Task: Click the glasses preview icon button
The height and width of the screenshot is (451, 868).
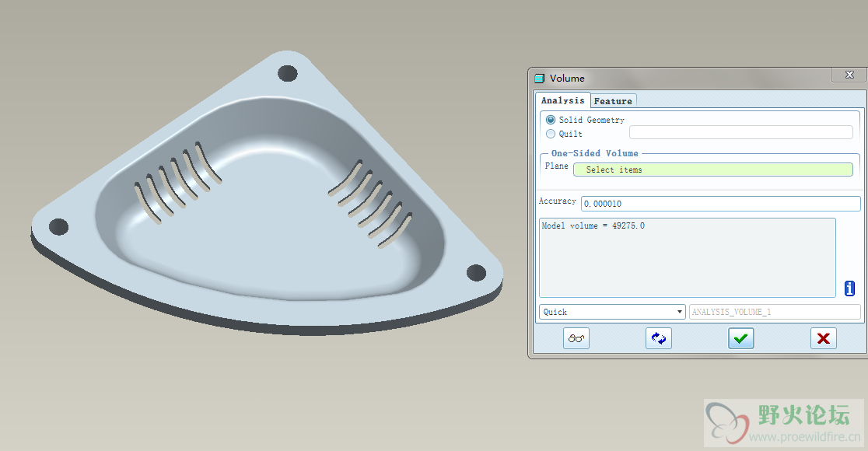Action: pos(576,338)
